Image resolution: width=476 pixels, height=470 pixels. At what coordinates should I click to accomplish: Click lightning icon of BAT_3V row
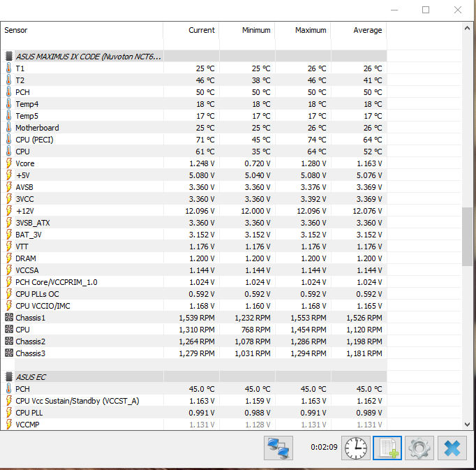pos(9,234)
